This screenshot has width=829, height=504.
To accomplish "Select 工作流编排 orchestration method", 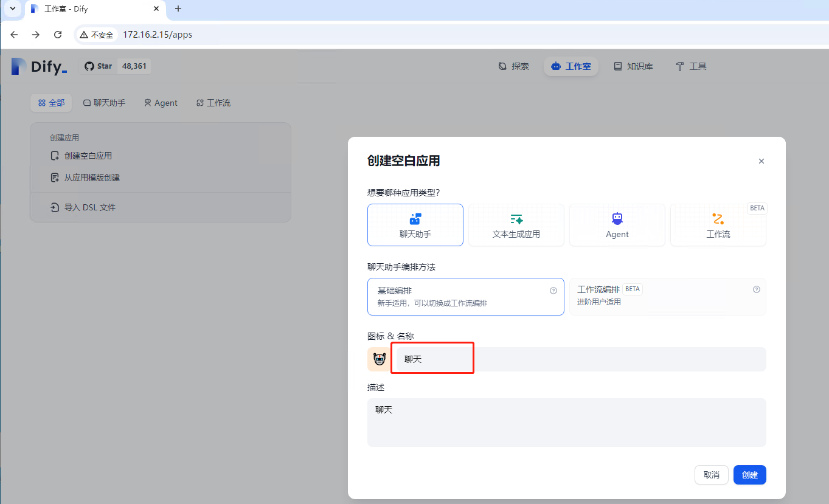I will (667, 296).
